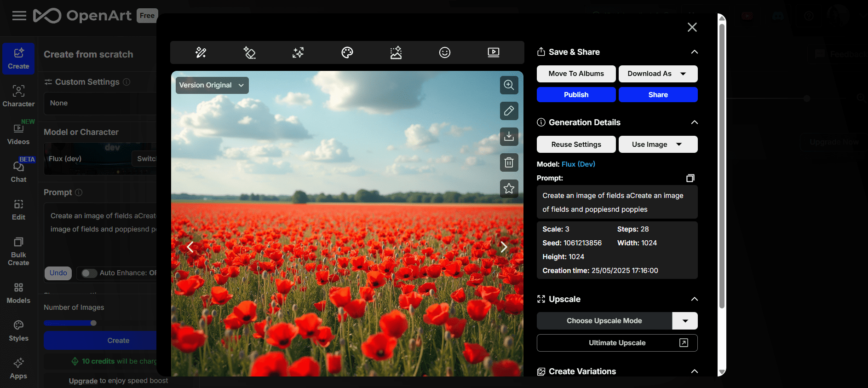
Task: Delete image using trash icon
Action: coord(509,162)
